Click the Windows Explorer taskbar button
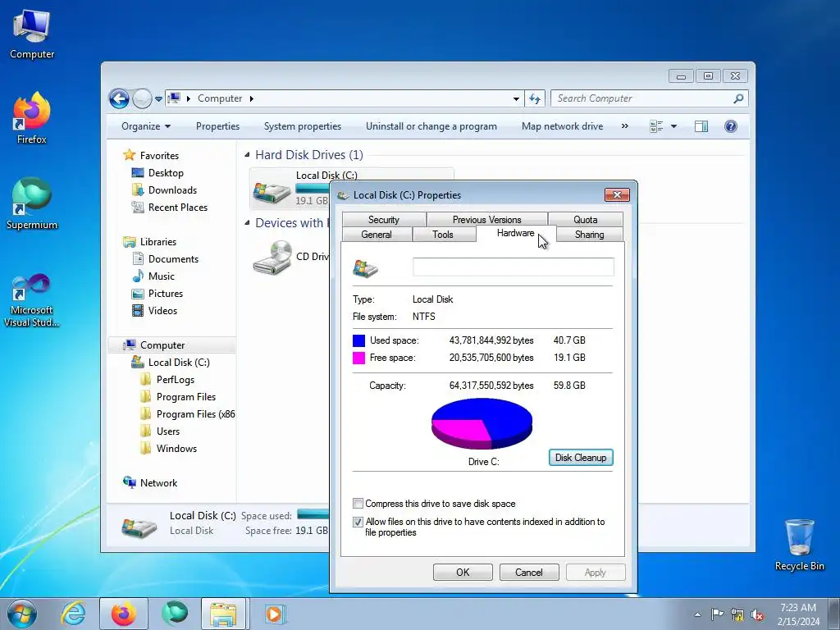Screen dimensions: 840x630 tap(223, 614)
